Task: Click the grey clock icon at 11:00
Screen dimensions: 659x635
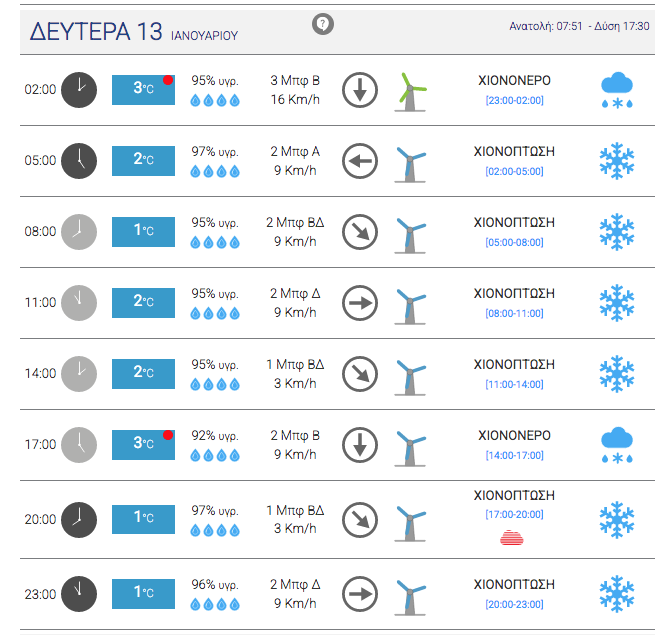Action: tap(79, 302)
